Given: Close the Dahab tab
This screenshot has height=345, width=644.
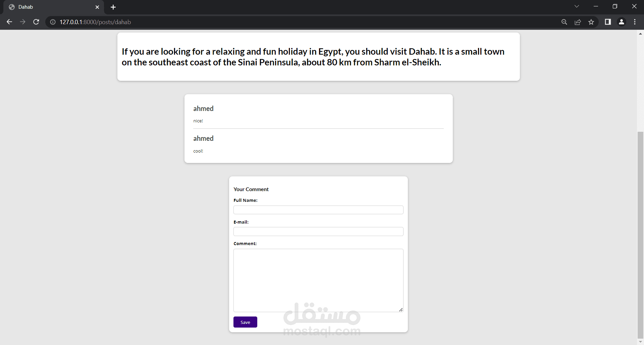Looking at the screenshot, I should (x=97, y=7).
